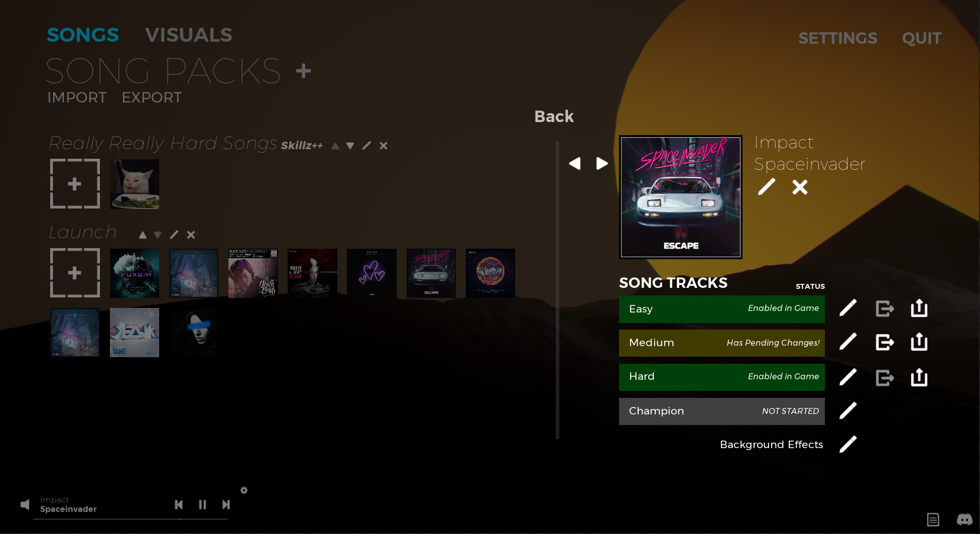Toggle Easy track Enabled in Game status
The height and width of the screenshot is (534, 980).
pos(721,309)
